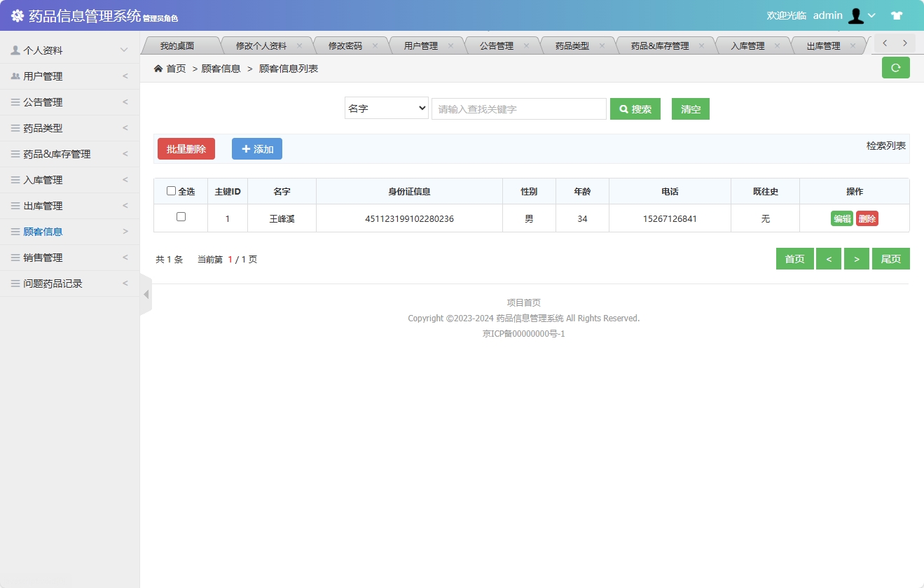The height and width of the screenshot is (588, 924).
Task: Open the 名字 search field dropdown
Action: coord(386,108)
